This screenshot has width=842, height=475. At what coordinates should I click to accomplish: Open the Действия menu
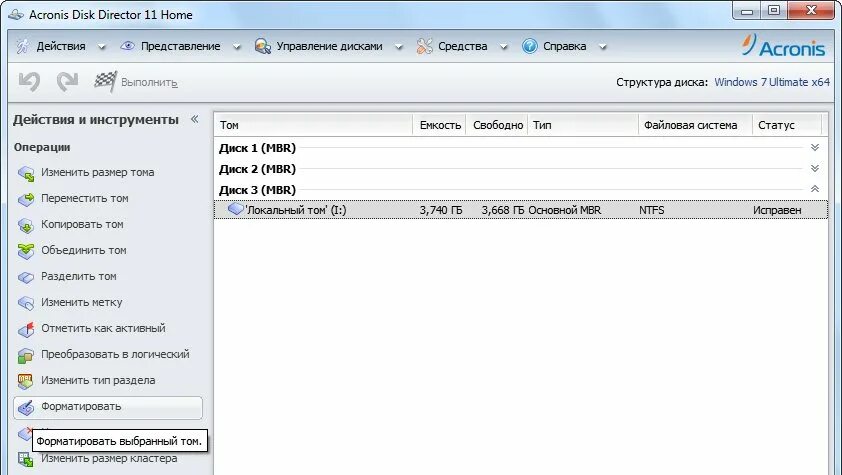point(61,46)
